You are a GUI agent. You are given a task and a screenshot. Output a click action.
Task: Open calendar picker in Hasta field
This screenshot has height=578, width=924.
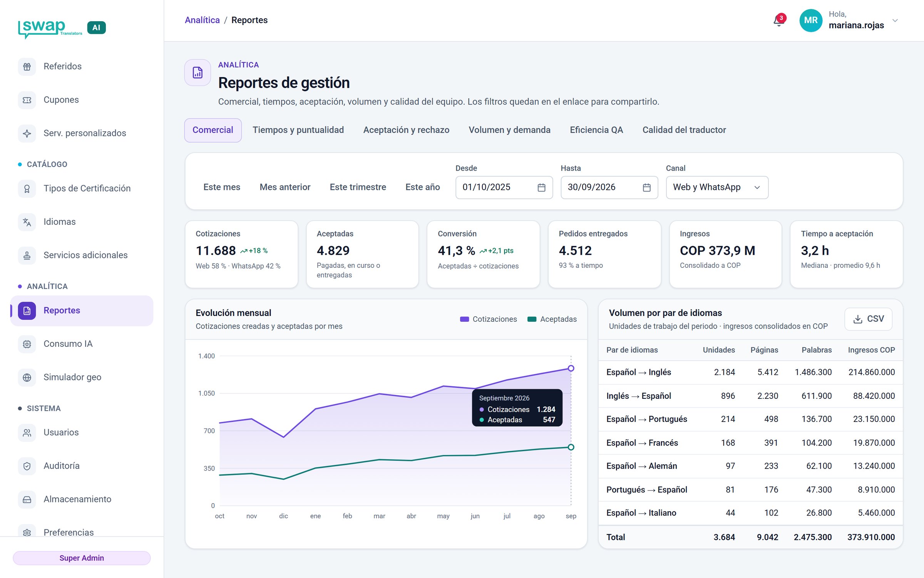coord(646,187)
